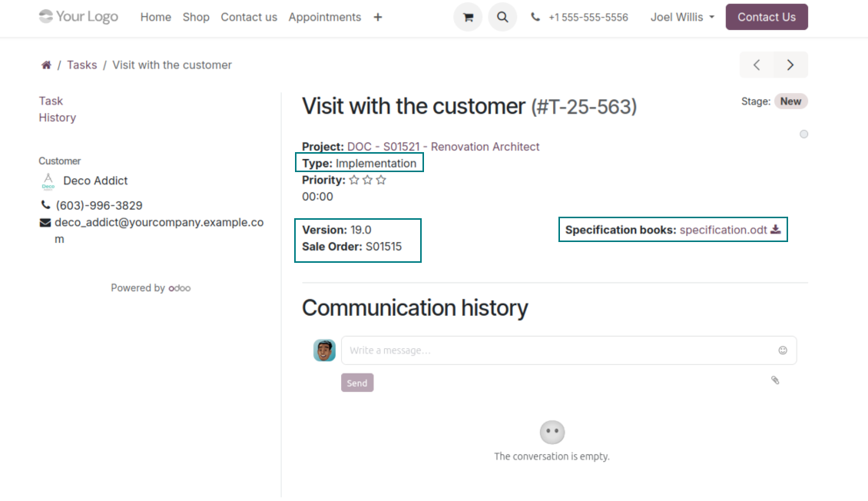Go to the previous task arrow
The image size is (868, 501).
tap(757, 65)
